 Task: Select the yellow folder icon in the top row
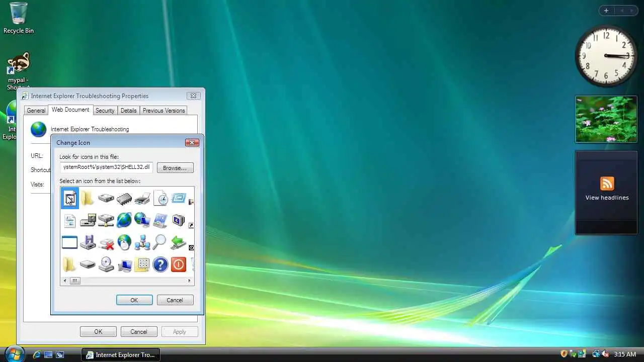pos(88,199)
